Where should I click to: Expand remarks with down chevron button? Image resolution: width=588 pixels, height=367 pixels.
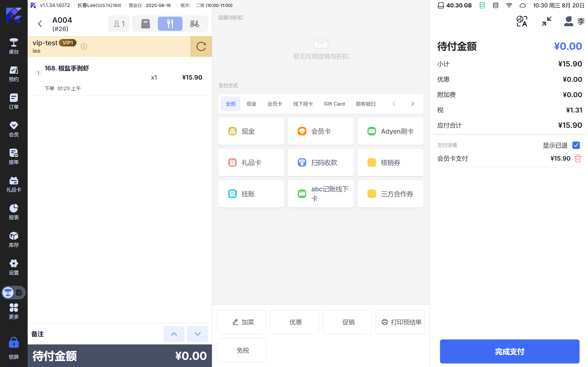197,334
